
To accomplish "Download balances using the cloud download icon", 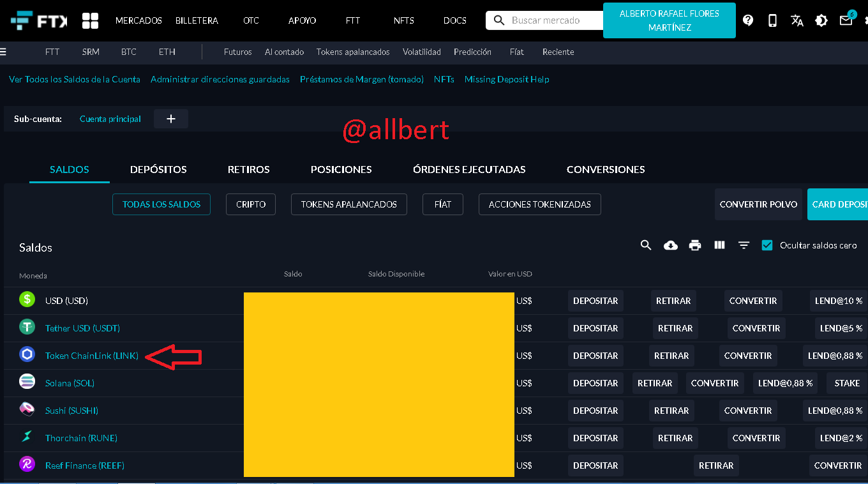I will pyautogui.click(x=671, y=245).
